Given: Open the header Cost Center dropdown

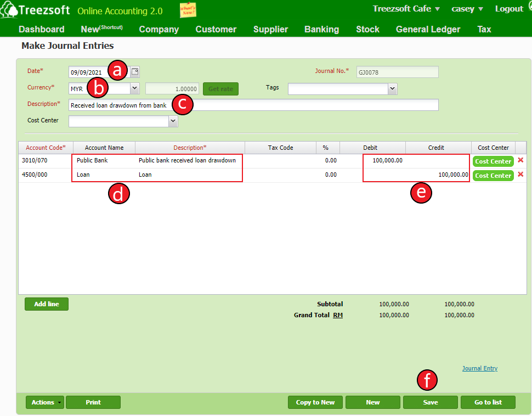Looking at the screenshot, I should click(x=173, y=121).
